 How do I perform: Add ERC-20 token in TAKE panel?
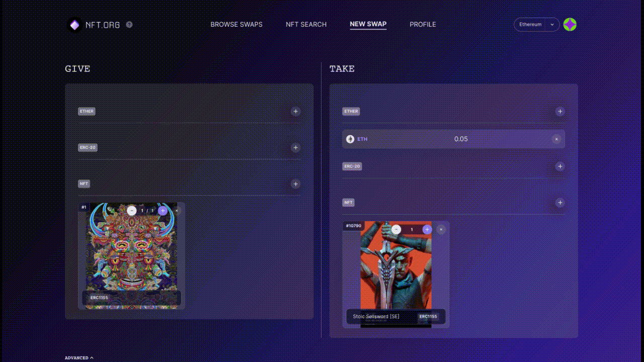coord(560,166)
